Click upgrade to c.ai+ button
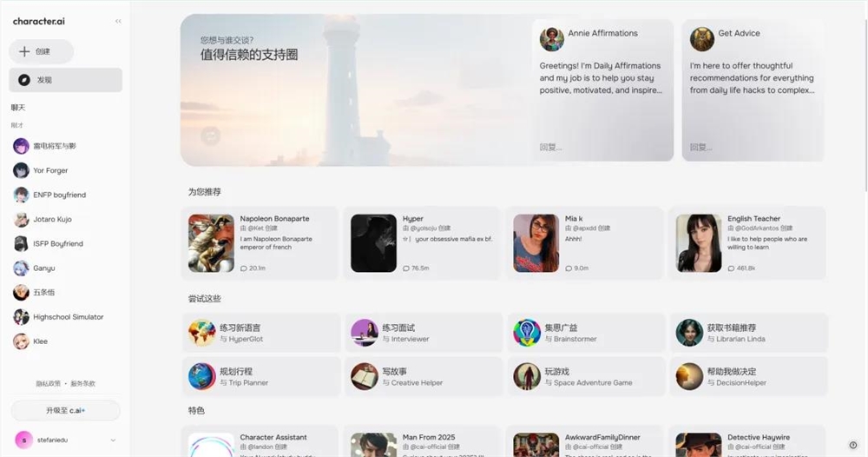This screenshot has height=457, width=868. [x=65, y=410]
